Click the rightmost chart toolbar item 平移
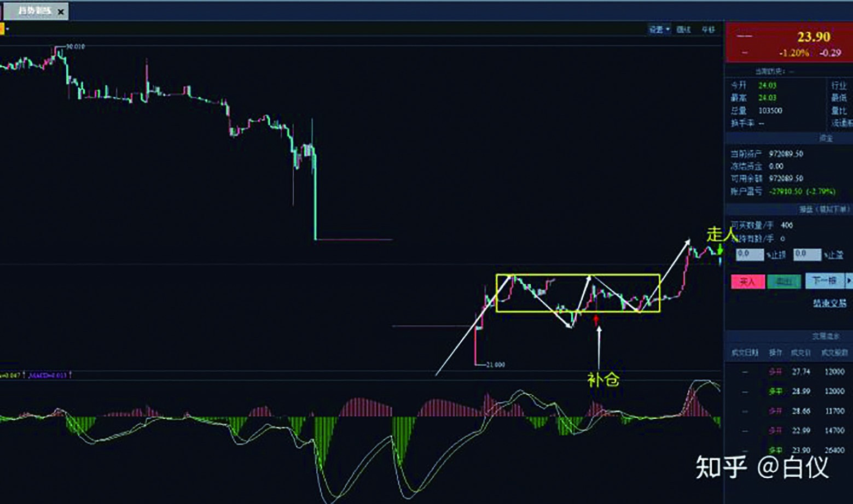853x504 pixels. [x=709, y=30]
